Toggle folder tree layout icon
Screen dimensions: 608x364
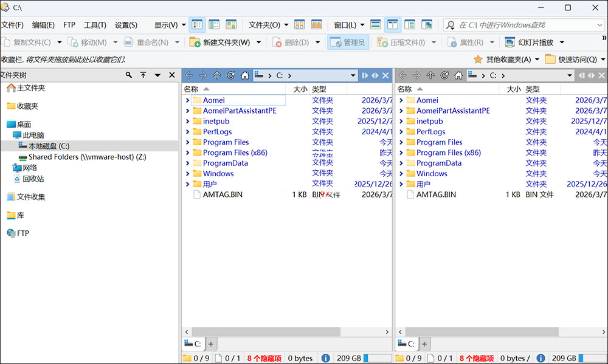[x=409, y=25]
